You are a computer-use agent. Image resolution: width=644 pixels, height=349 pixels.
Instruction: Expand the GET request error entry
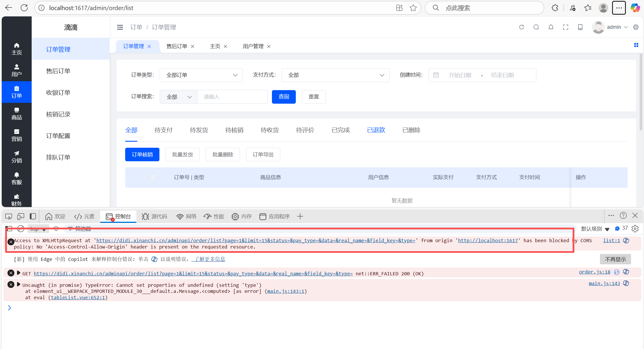coord(19,273)
